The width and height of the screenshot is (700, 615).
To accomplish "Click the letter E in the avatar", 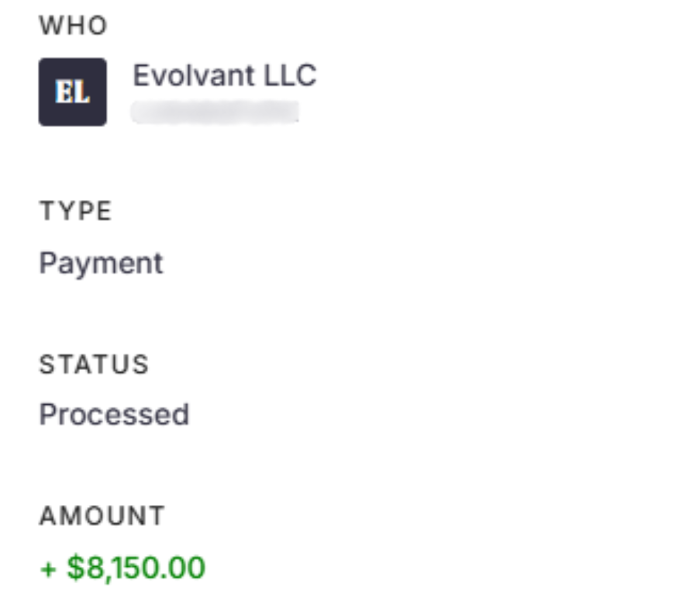I will pyautogui.click(x=63, y=92).
